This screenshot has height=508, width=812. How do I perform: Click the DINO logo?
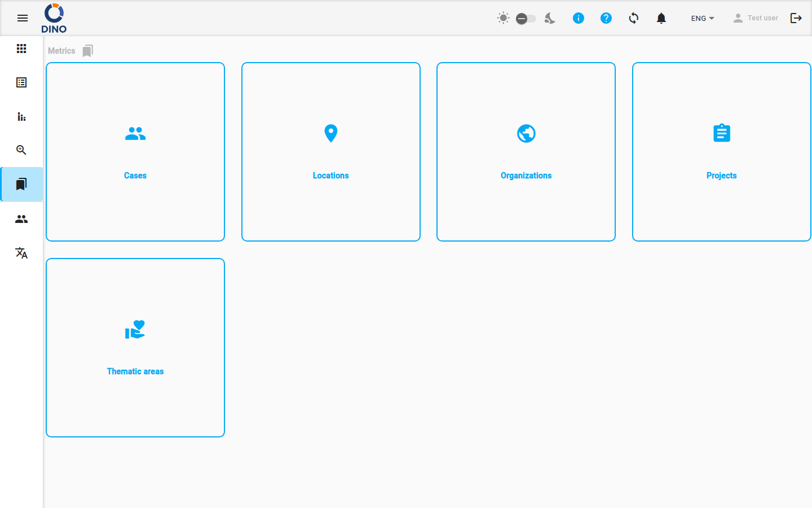tap(54, 18)
